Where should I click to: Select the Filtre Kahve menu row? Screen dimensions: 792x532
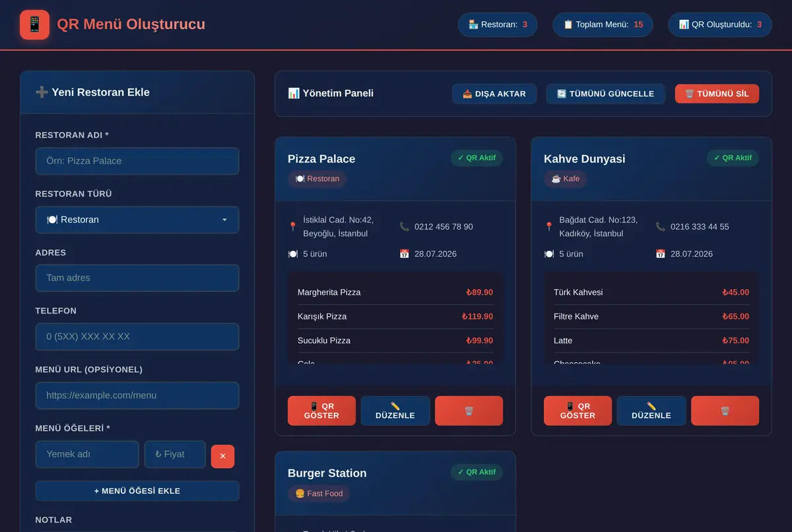click(651, 317)
